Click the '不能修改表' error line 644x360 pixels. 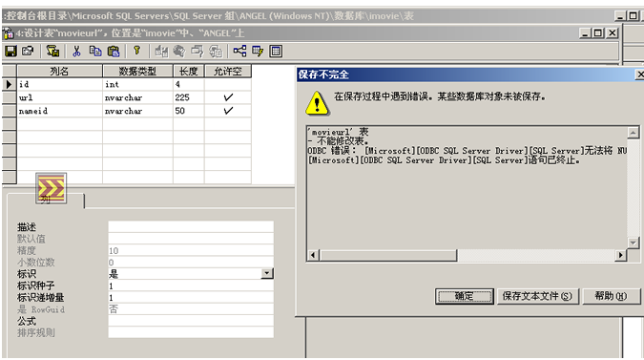coord(339,141)
